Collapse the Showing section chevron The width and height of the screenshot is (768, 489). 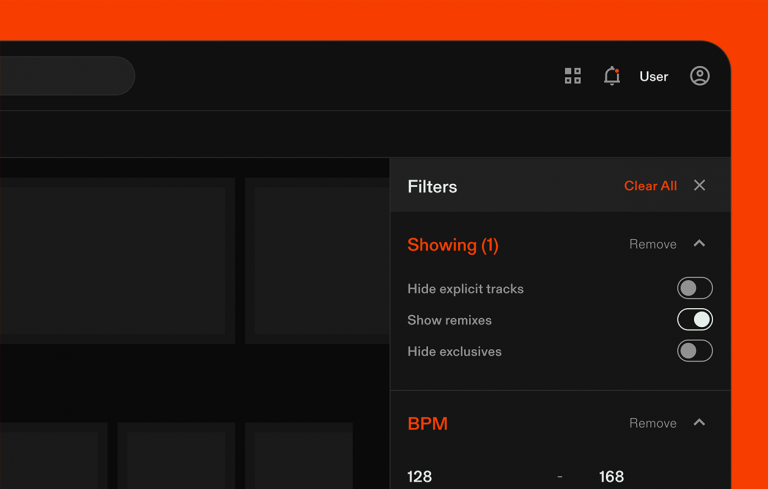click(700, 244)
